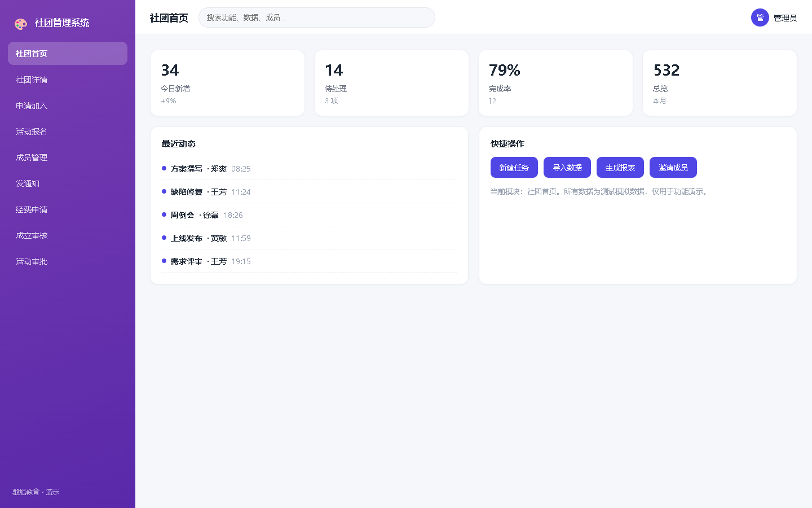Open 活动审批 from the sidebar
Screen dimensions: 812x508
pos(68,261)
